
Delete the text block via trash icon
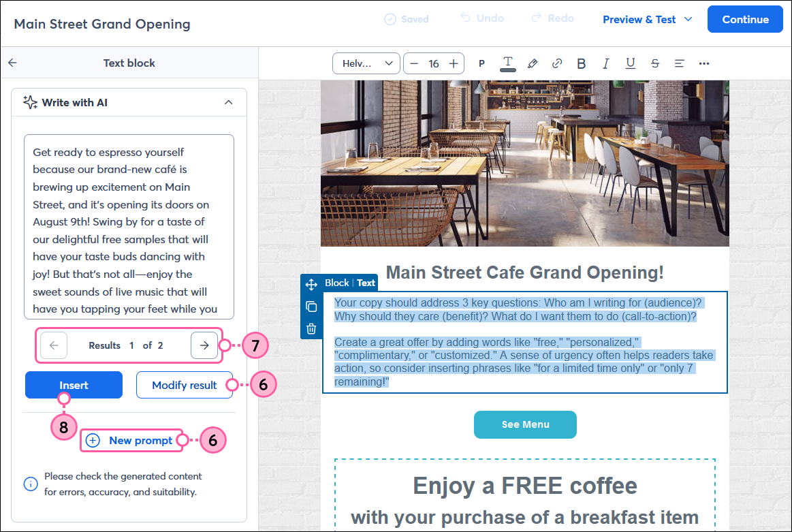(x=311, y=328)
